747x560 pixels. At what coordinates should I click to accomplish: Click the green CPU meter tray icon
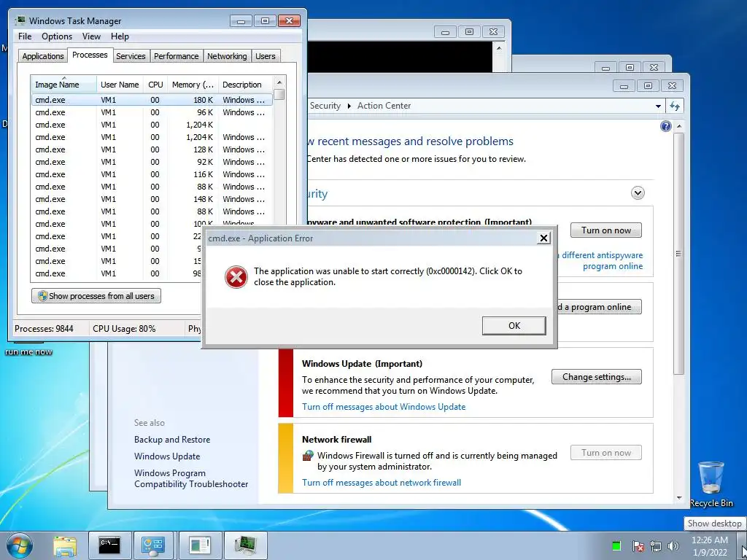616,545
